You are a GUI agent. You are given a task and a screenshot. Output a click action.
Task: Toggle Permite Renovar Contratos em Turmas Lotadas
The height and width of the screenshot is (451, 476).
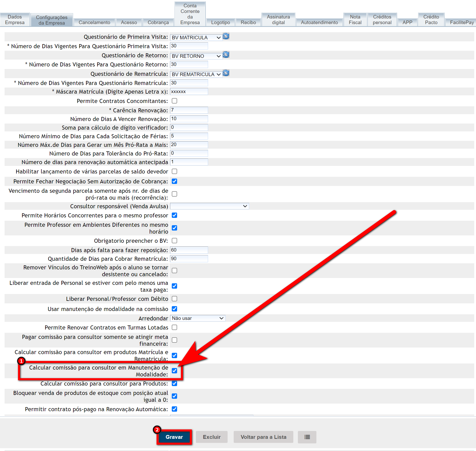[174, 327]
